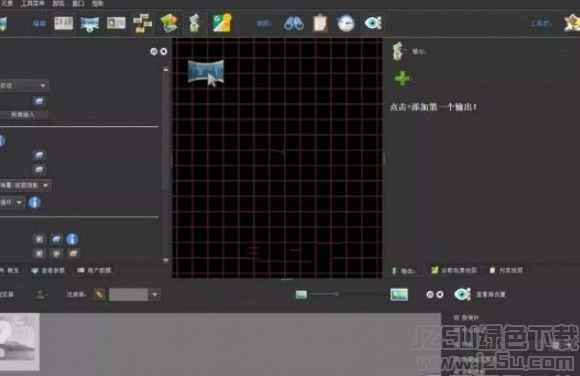Click the green plus to add an output

tap(402, 78)
